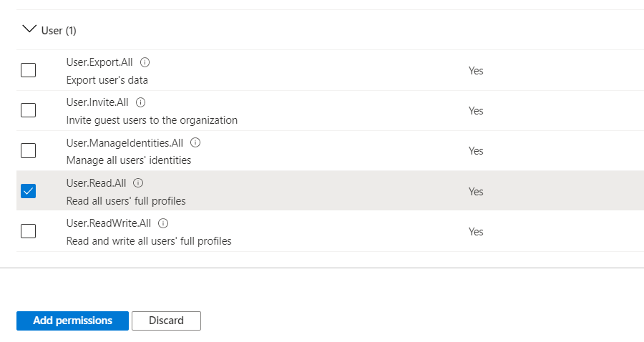
Task: Collapse the User section chevron
Action: [29, 29]
